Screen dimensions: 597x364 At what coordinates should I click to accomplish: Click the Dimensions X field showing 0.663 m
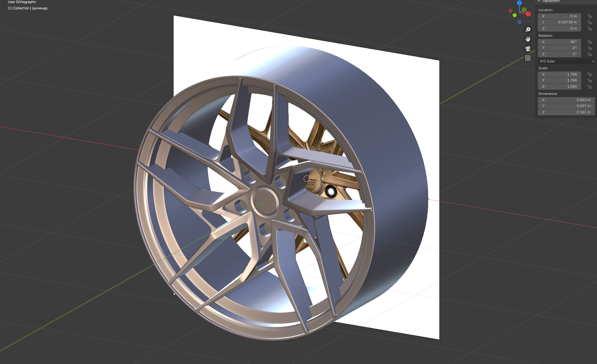(566, 100)
